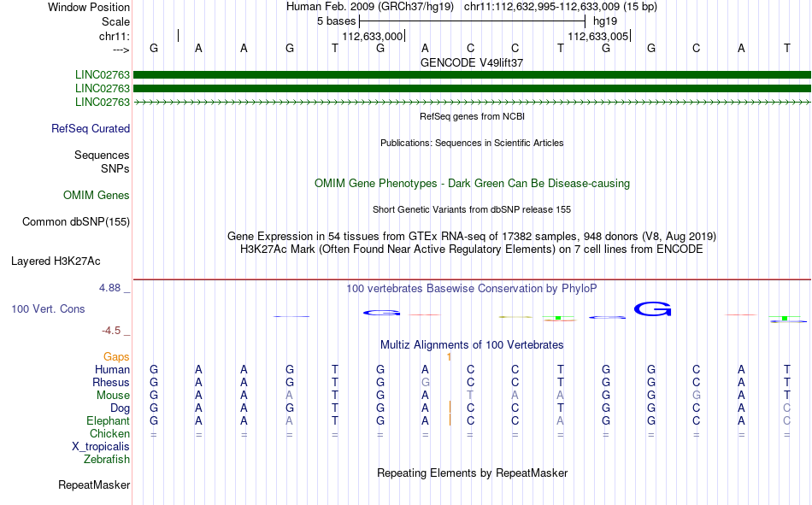
Task: Click the 112,633,000 coordinate marker
Action: click(372, 36)
